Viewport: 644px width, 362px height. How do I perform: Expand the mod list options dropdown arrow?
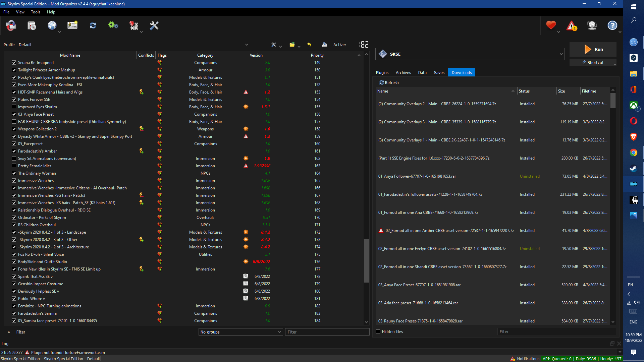(281, 46)
